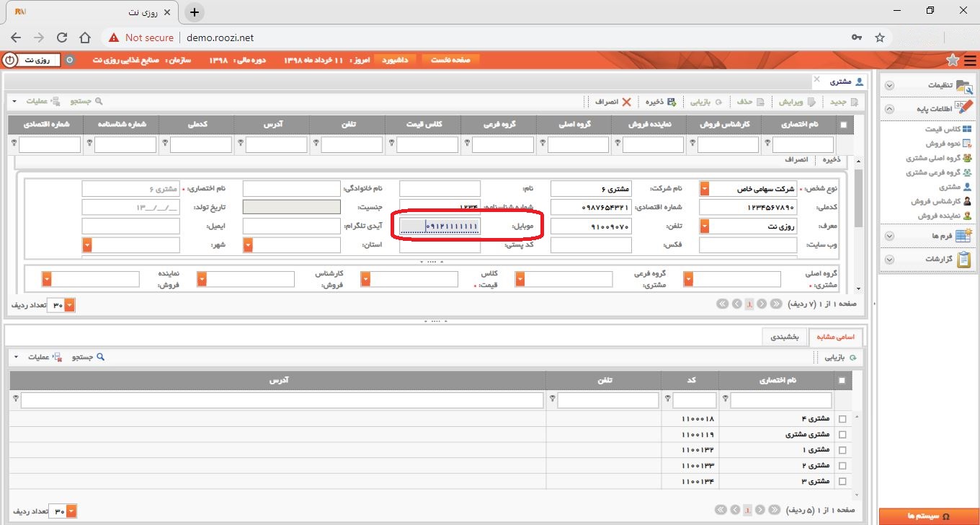Check the row checkbox for مشتری ۳
This screenshot has height=525, width=980.
843,481
